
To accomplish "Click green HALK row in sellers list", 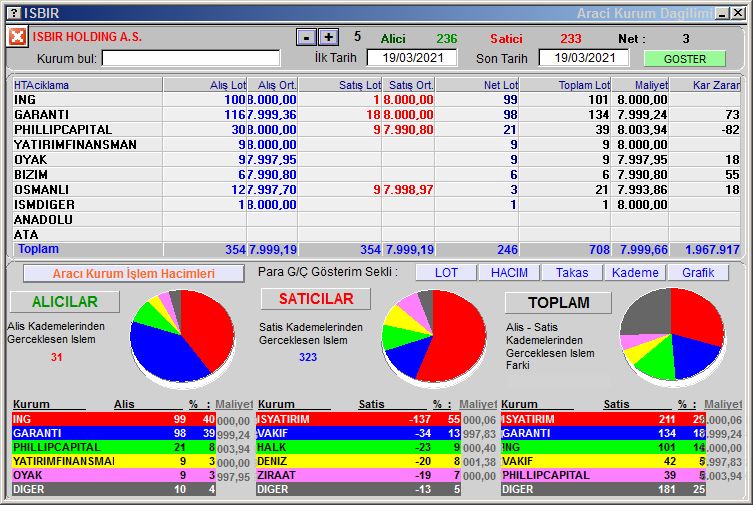I will (359, 447).
